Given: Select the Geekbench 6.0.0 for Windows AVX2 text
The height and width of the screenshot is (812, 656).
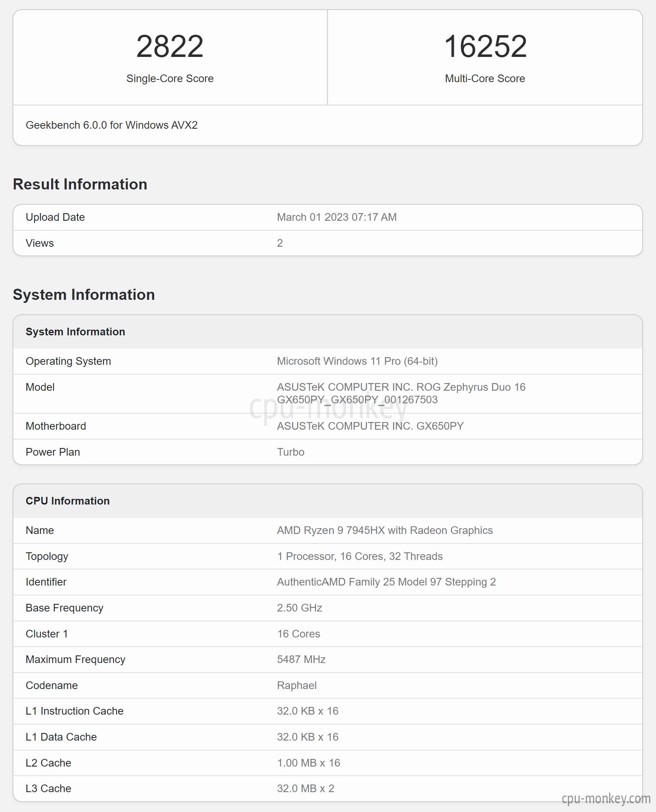Looking at the screenshot, I should tap(111, 125).
